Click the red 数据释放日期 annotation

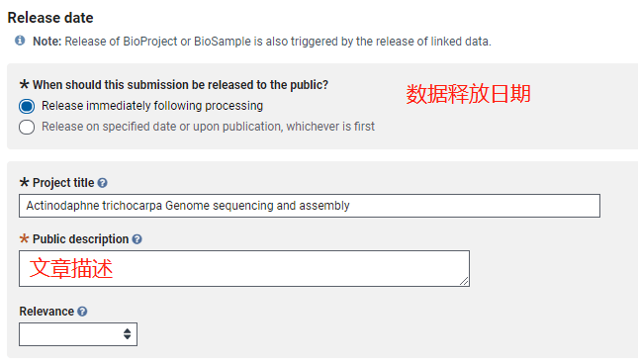pos(468,94)
